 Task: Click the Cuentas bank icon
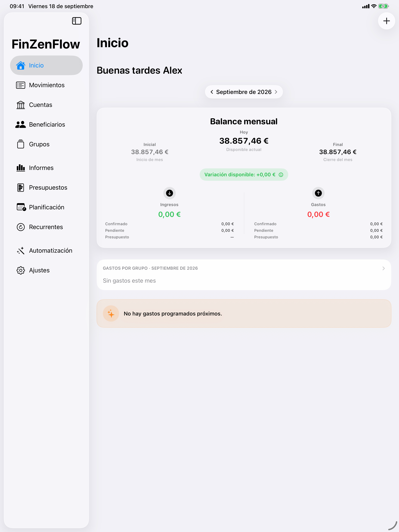point(21,105)
